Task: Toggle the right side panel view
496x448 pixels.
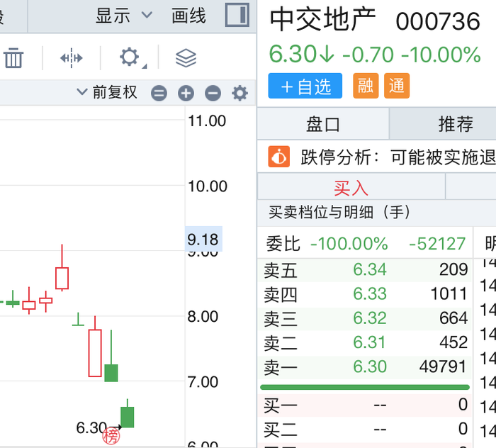Action: point(237,15)
